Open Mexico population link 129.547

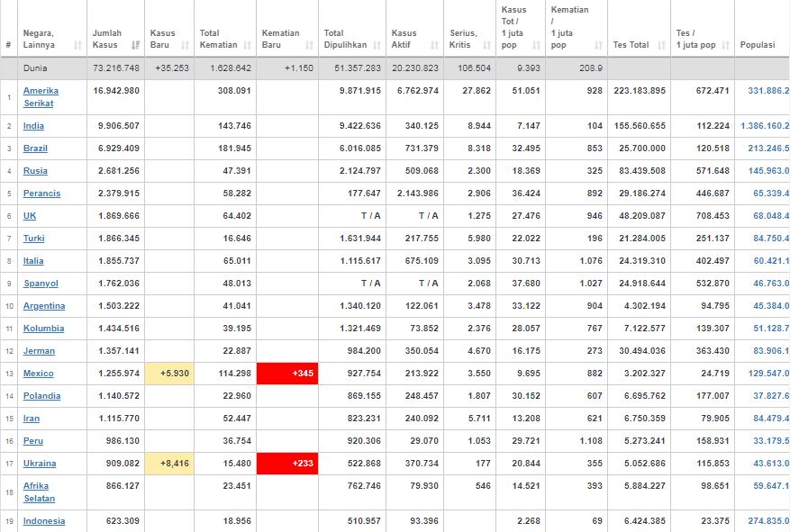tap(769, 374)
